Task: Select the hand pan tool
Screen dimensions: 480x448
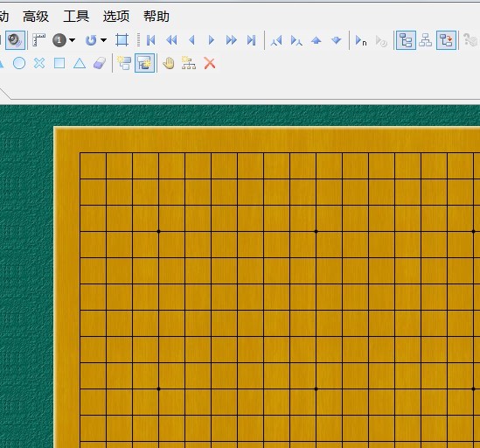Action: pos(169,63)
